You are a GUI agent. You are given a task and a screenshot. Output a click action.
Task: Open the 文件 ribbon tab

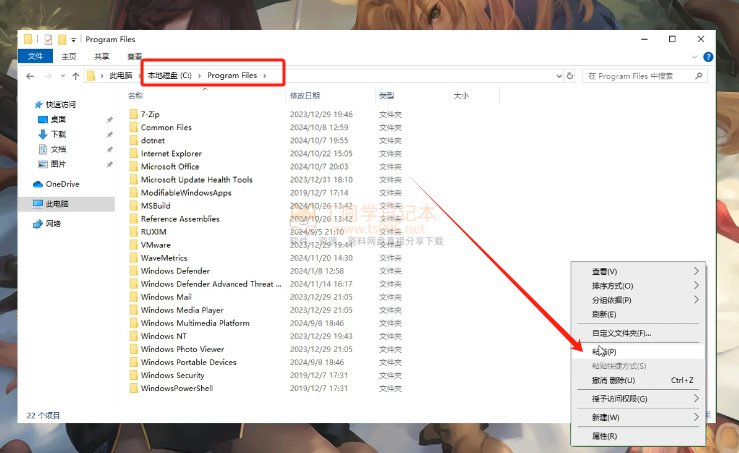click(x=36, y=57)
